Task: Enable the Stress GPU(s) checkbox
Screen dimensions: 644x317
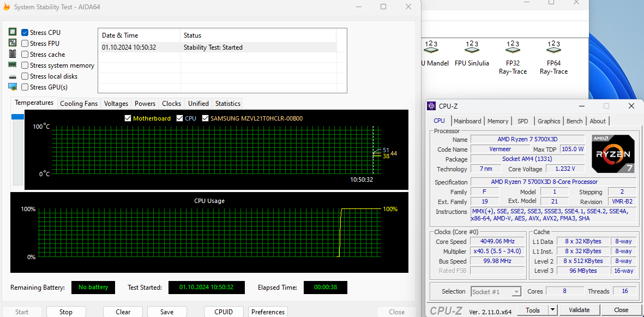Action: 25,87
